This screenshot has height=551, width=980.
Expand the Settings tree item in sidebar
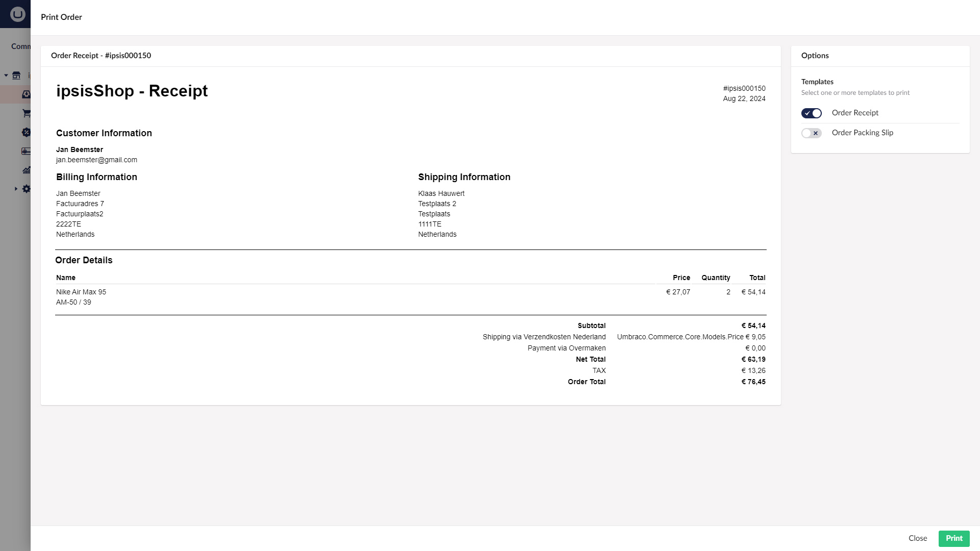pyautogui.click(x=15, y=189)
